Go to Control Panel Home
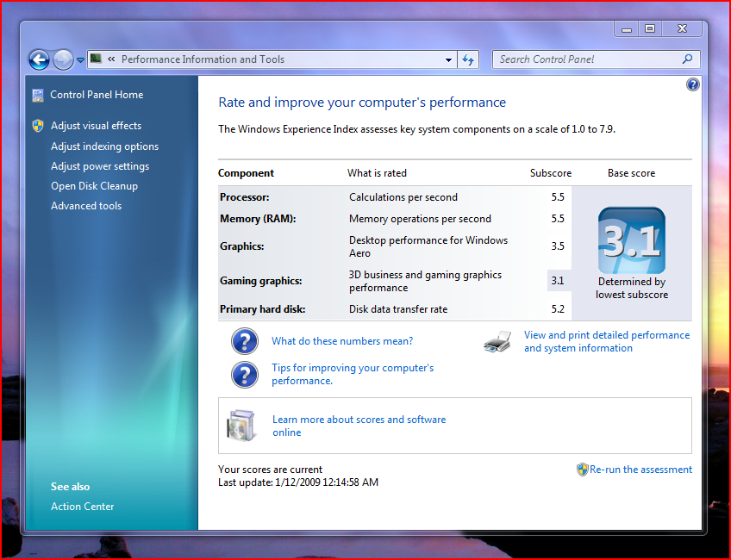Viewport: 731px width, 560px height. pyautogui.click(x=97, y=95)
